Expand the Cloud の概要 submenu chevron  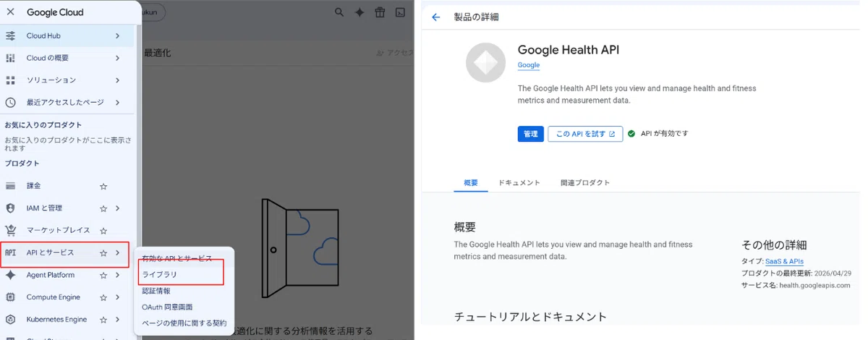tap(117, 58)
